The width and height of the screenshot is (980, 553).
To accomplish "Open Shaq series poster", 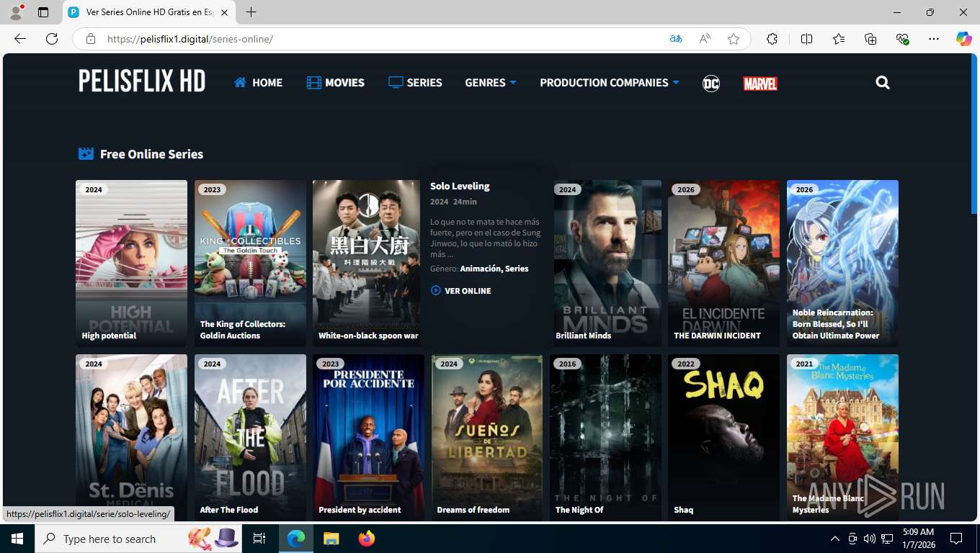I will click(x=723, y=437).
